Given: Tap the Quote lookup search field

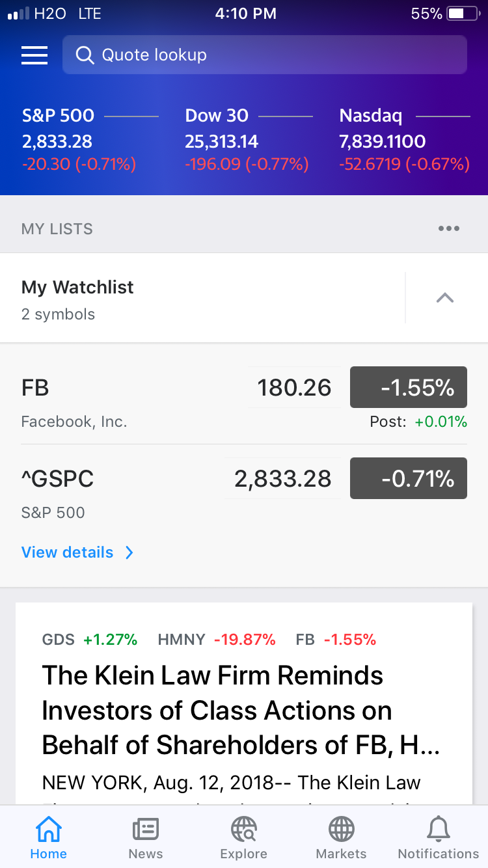Looking at the screenshot, I should pos(265,55).
